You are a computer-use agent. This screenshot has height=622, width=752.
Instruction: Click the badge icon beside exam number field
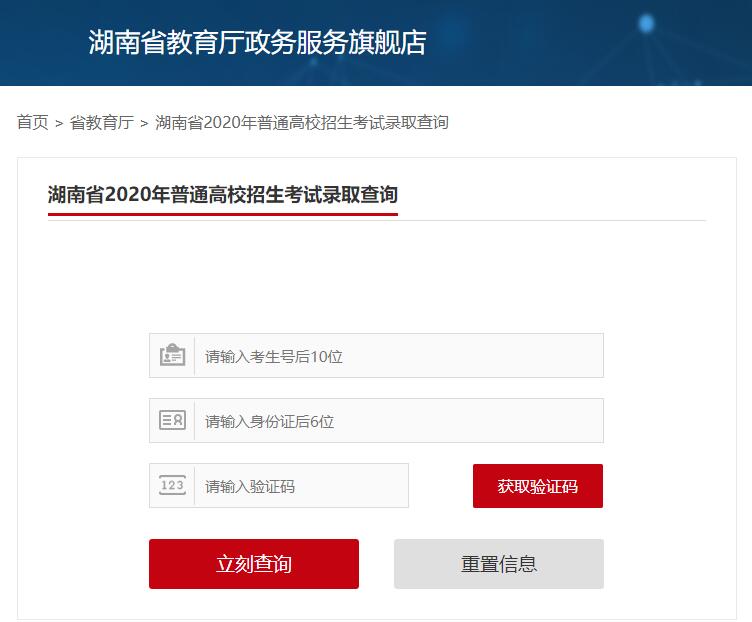(172, 355)
